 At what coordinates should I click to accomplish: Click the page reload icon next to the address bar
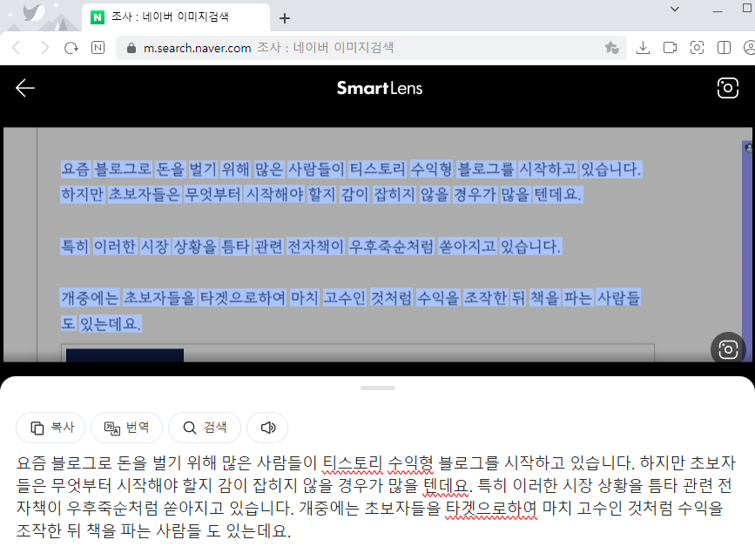coord(70,48)
